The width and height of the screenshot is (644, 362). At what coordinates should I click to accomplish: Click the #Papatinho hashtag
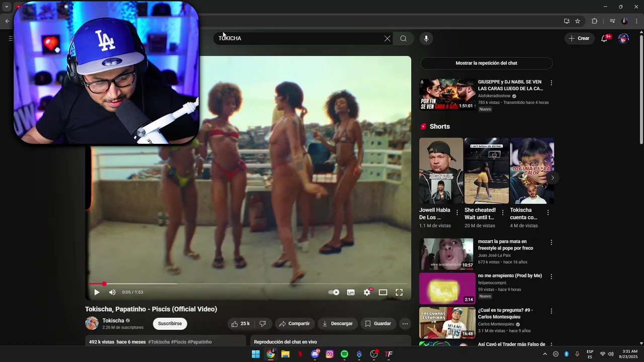tap(200, 342)
